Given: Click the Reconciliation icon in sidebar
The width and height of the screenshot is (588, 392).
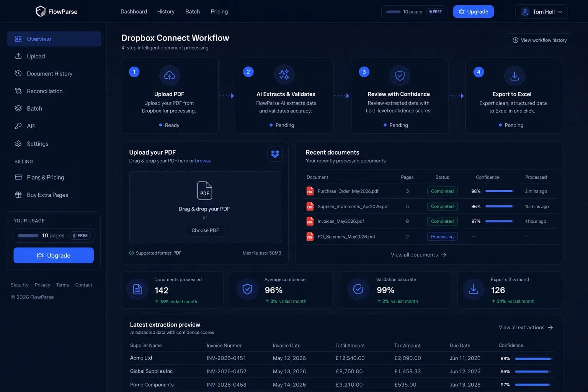Looking at the screenshot, I should [x=18, y=91].
